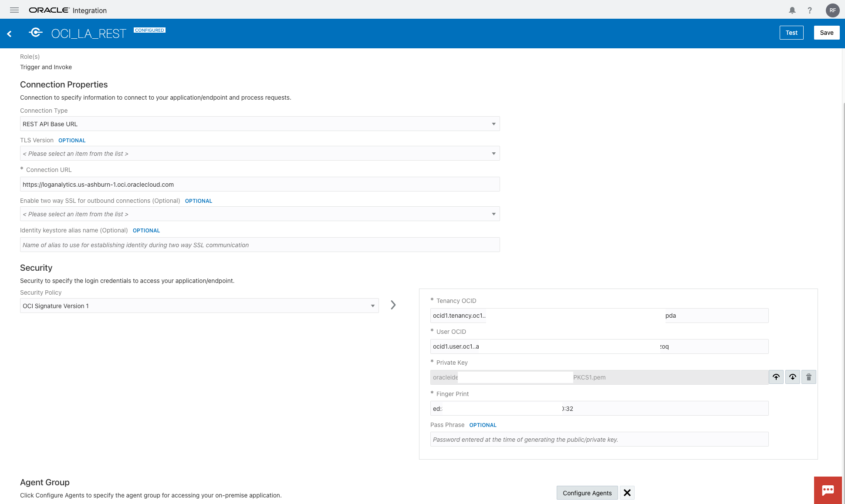Open the help question mark icon

tap(810, 10)
